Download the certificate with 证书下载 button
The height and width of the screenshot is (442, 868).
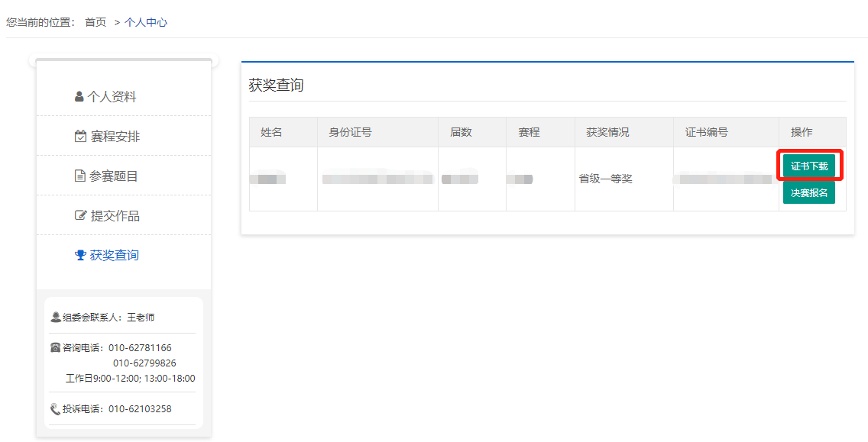point(809,166)
